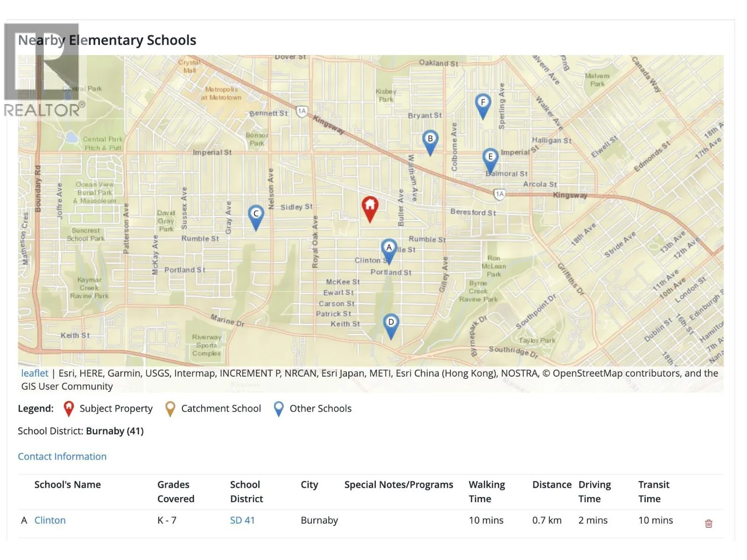Open the Contact Information link
The width and height of the screenshot is (747, 560).
pyautogui.click(x=62, y=456)
